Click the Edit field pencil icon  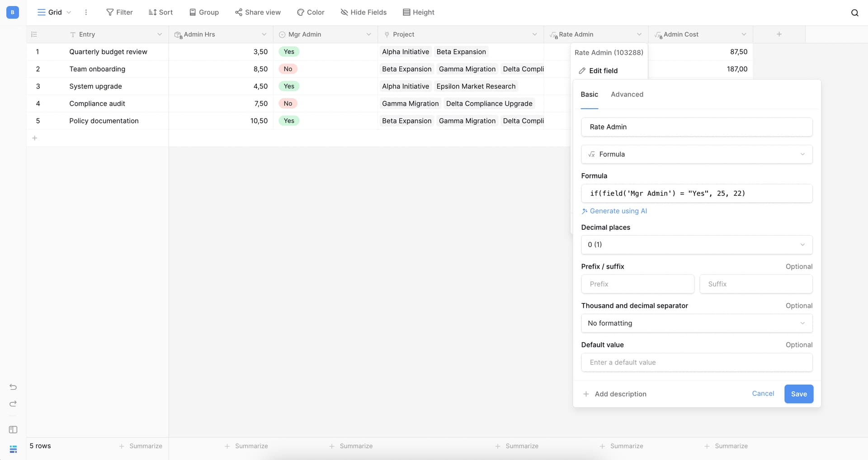582,71
